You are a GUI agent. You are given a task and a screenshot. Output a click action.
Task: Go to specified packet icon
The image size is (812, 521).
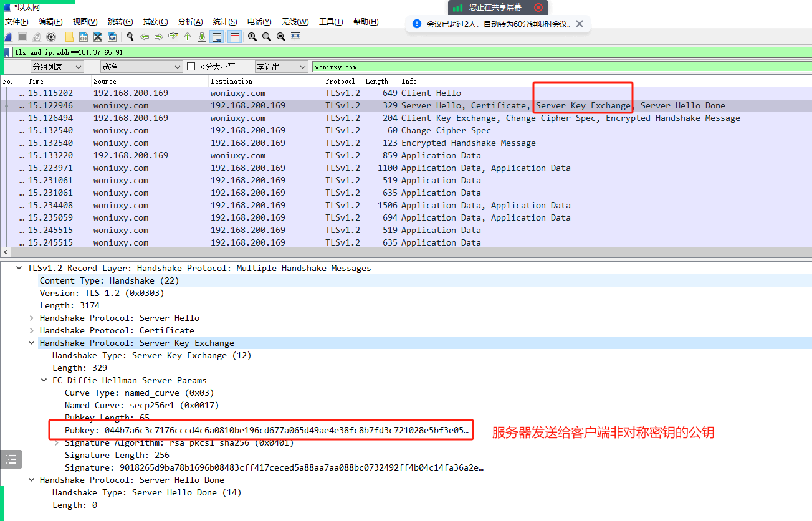173,37
